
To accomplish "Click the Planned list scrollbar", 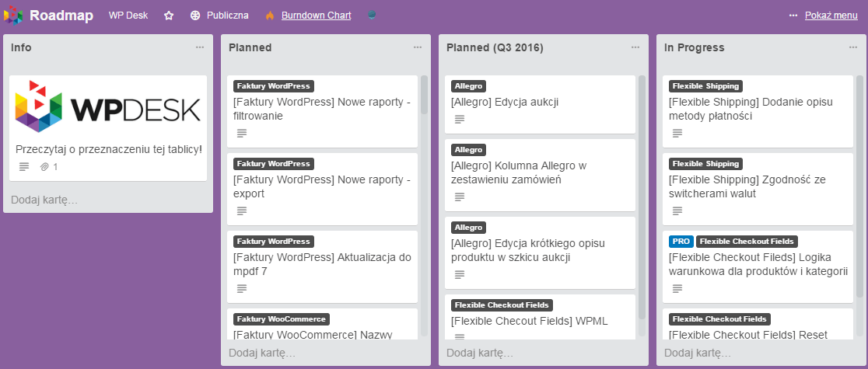I will [x=424, y=95].
